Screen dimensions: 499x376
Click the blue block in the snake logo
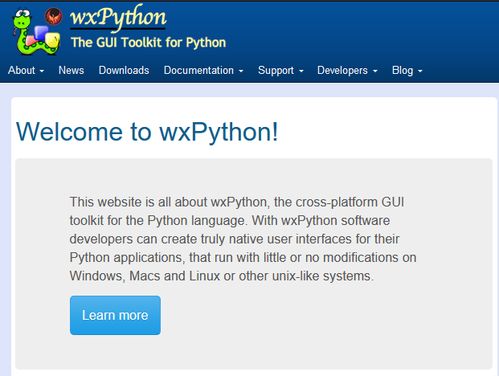(x=41, y=33)
